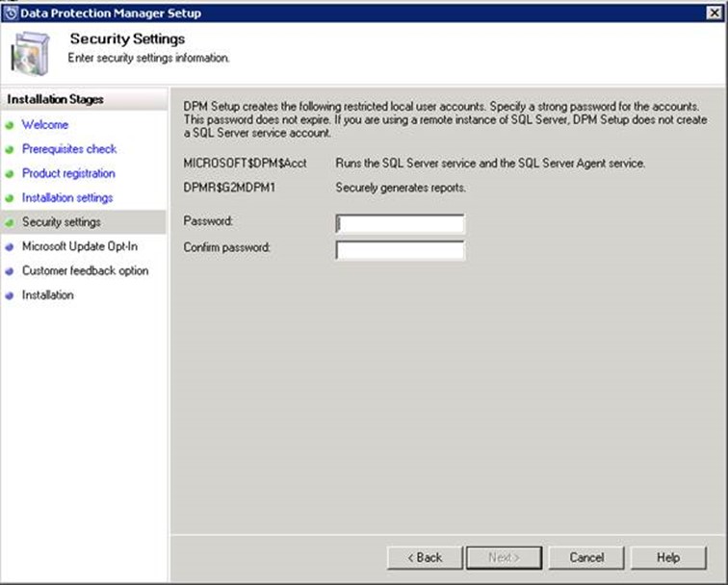Screen dimensions: 728x585
Task: Close the Data Protection Manager Setup window
Action: click(715, 13)
